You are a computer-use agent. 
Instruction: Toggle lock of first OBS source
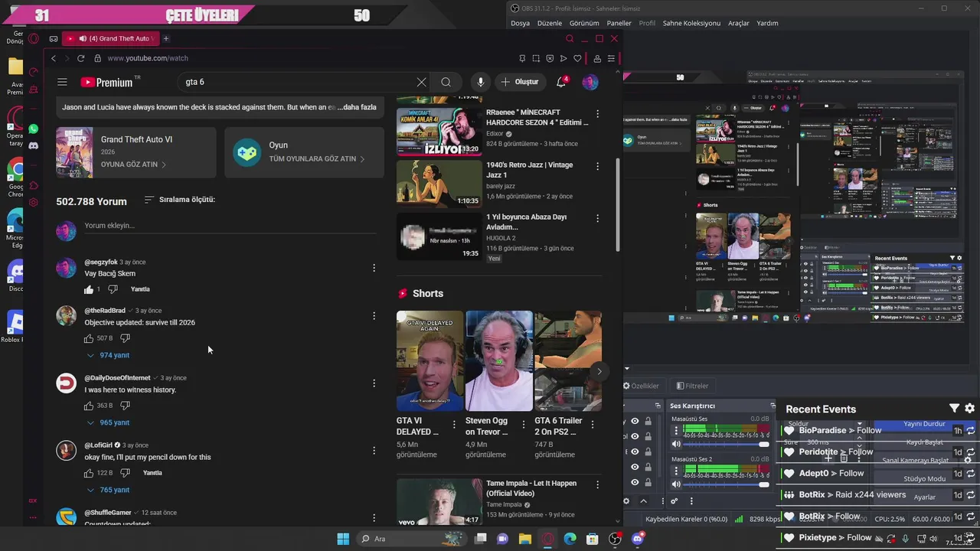coord(648,421)
